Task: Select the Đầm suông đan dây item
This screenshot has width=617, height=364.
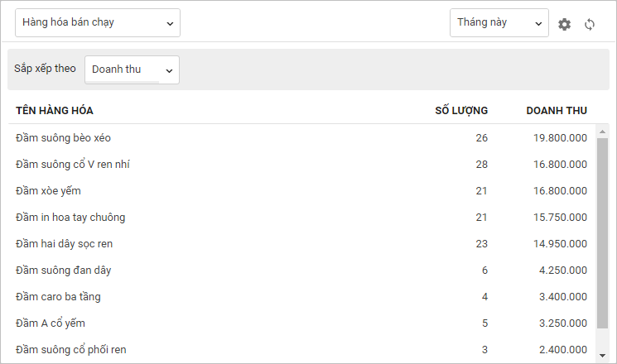Action: click(x=63, y=271)
